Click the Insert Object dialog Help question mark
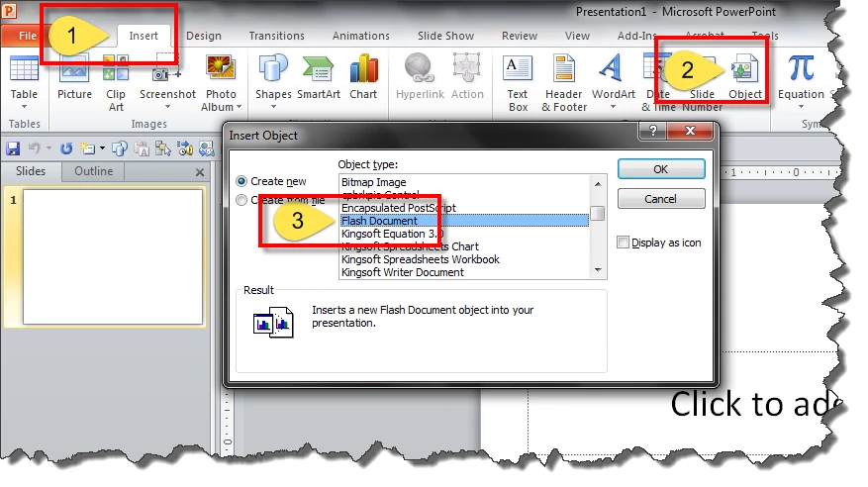 (x=652, y=131)
